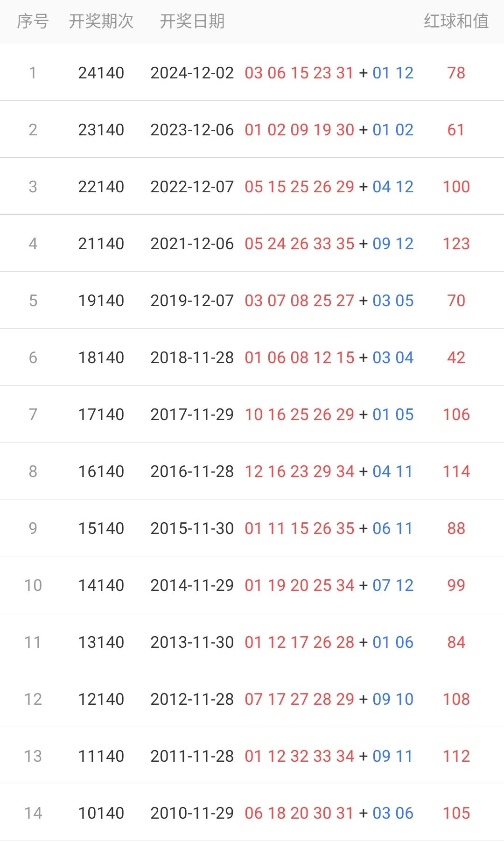Select draw period 24140
The height and width of the screenshot is (842, 504).
coord(101,73)
